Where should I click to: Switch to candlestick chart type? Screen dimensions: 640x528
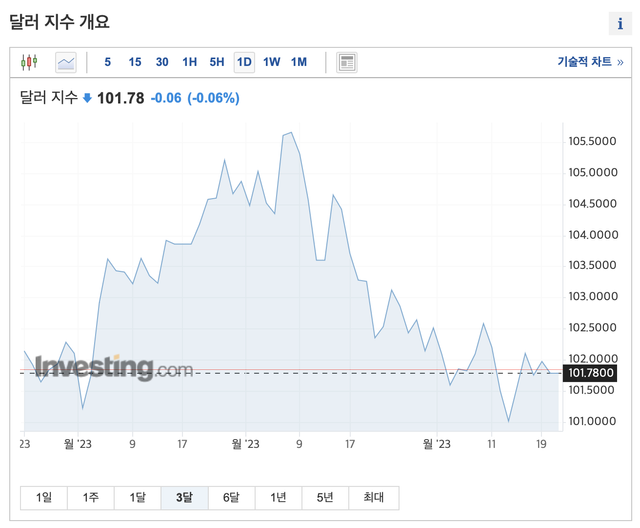29,62
